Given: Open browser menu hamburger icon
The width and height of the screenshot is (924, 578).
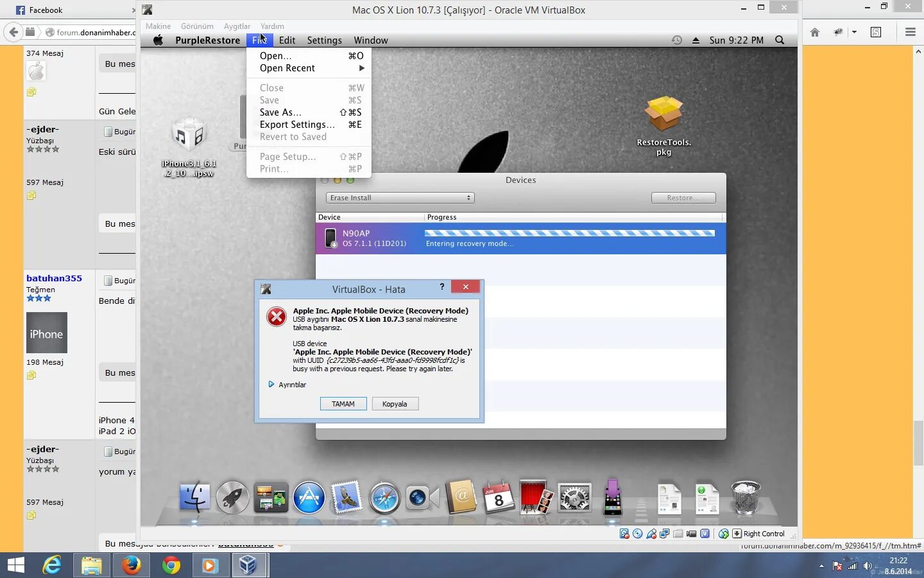Looking at the screenshot, I should [x=910, y=32].
